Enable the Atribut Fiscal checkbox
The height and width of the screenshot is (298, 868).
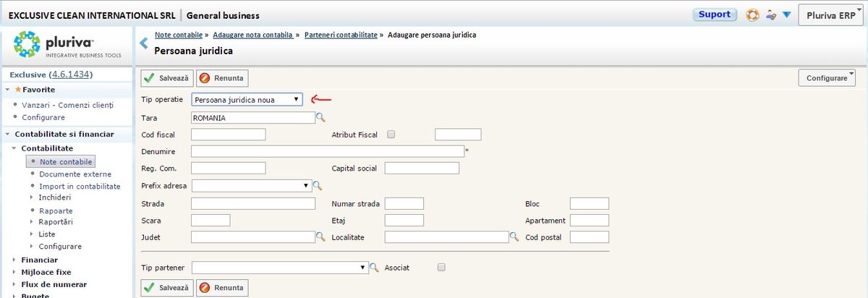pos(391,134)
